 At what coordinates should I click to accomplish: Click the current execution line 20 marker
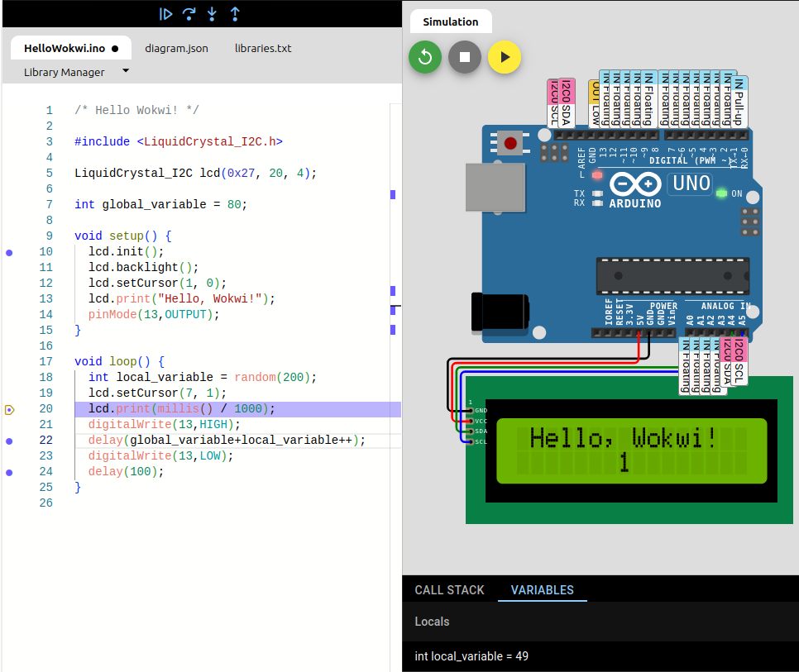point(9,409)
